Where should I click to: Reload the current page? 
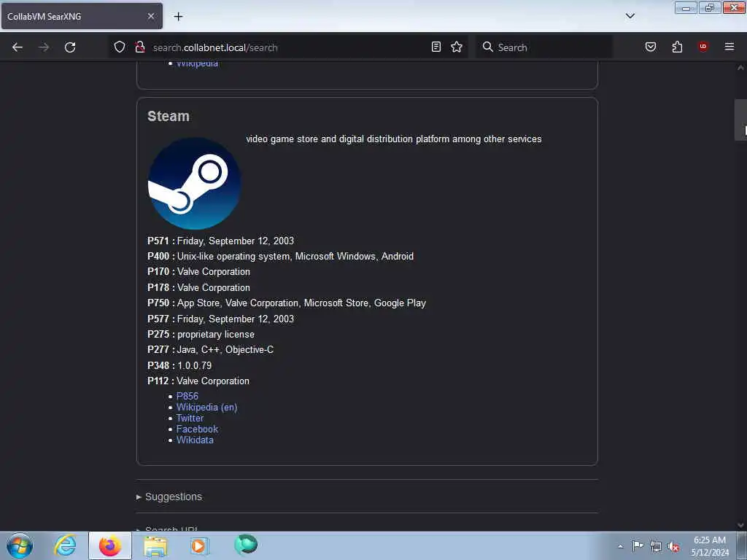pyautogui.click(x=70, y=47)
